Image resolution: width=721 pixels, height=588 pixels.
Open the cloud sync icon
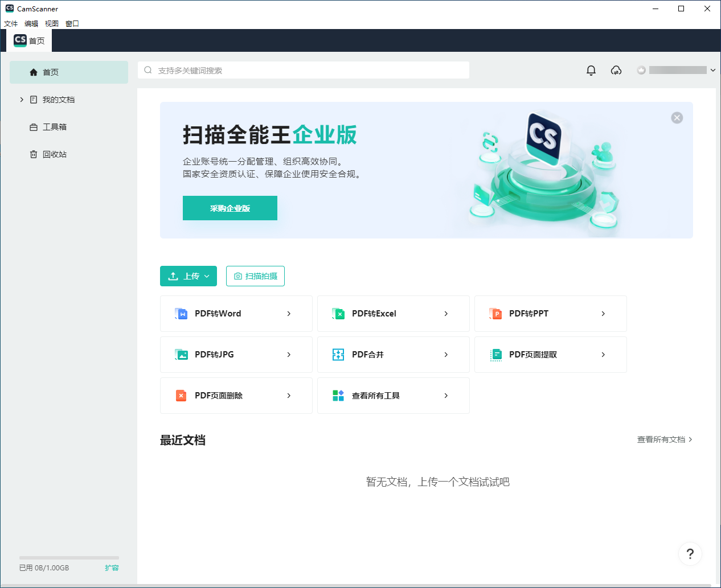[616, 70]
